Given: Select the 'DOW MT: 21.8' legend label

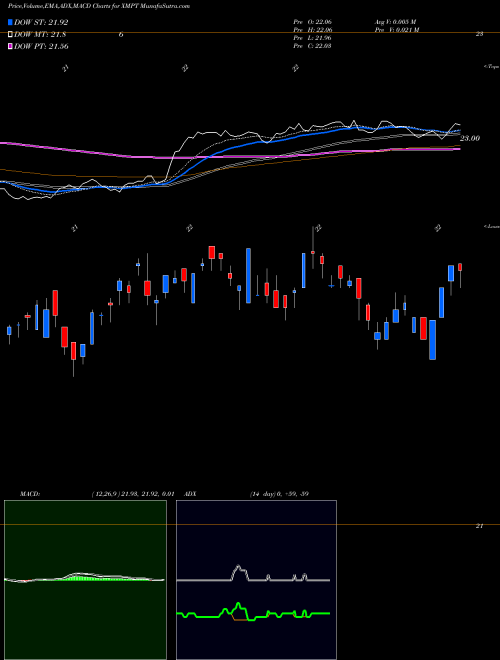Looking at the screenshot, I should 40,35.
